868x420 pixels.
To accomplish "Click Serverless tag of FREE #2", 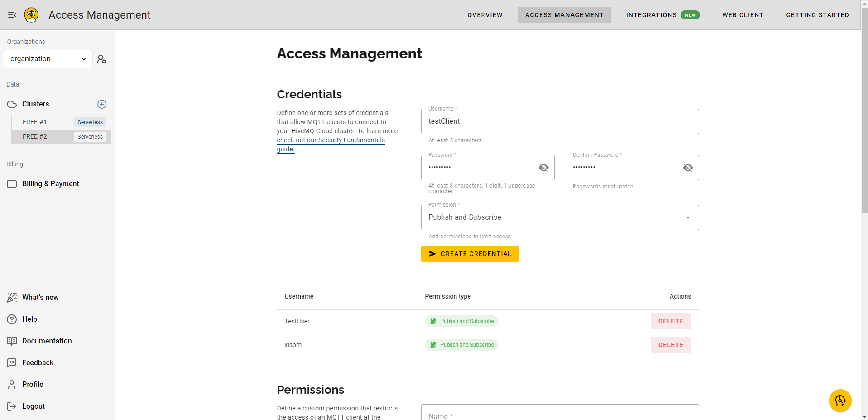I will coord(90,137).
